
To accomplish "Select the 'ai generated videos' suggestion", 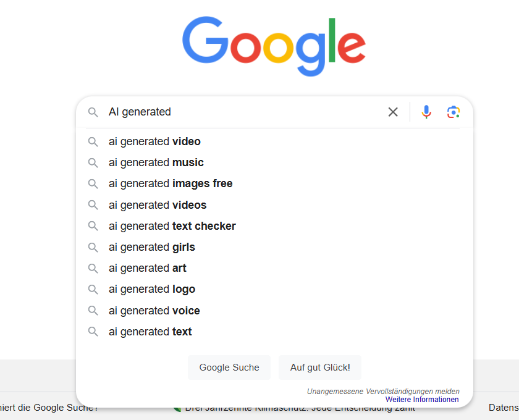I will click(x=274, y=205).
